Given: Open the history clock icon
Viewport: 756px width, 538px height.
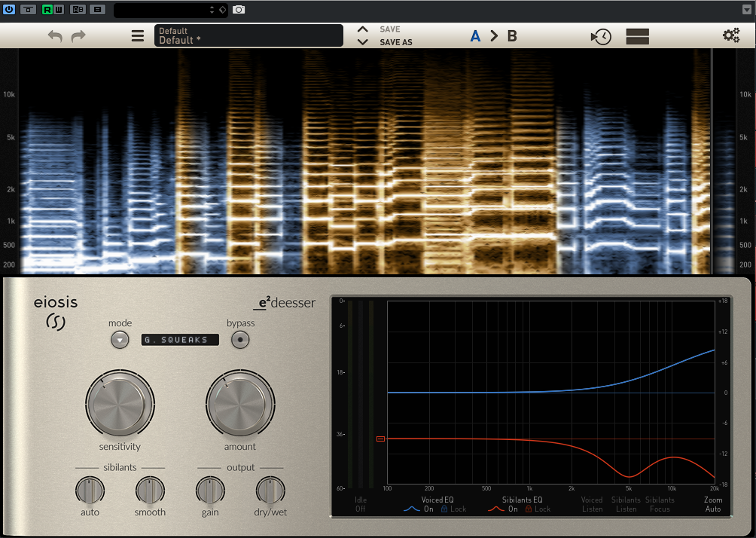Looking at the screenshot, I should (601, 37).
